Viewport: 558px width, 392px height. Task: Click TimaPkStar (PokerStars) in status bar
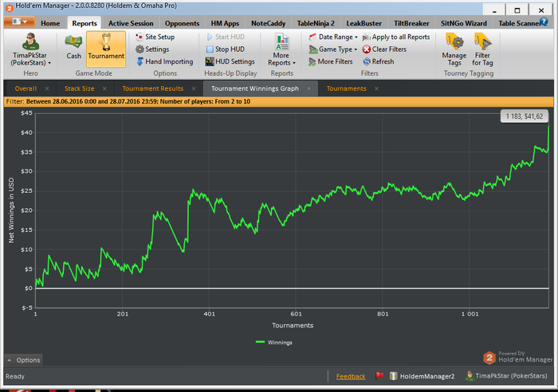pos(506,375)
